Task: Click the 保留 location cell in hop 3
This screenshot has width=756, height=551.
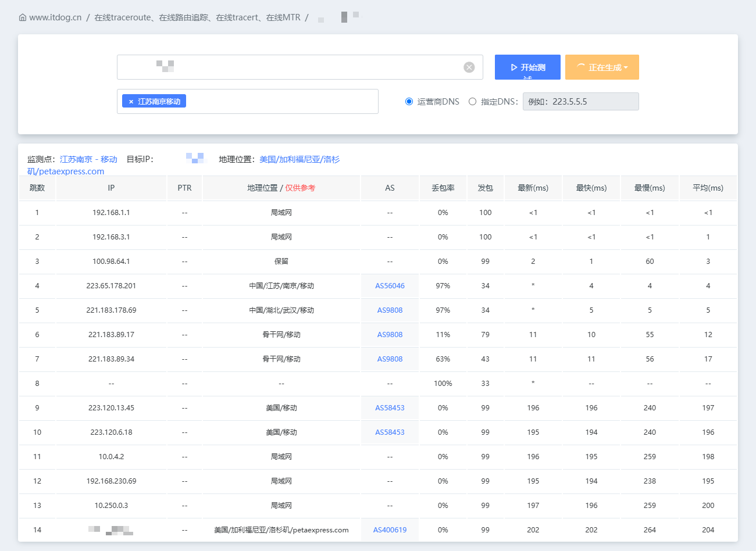Action: pyautogui.click(x=281, y=262)
